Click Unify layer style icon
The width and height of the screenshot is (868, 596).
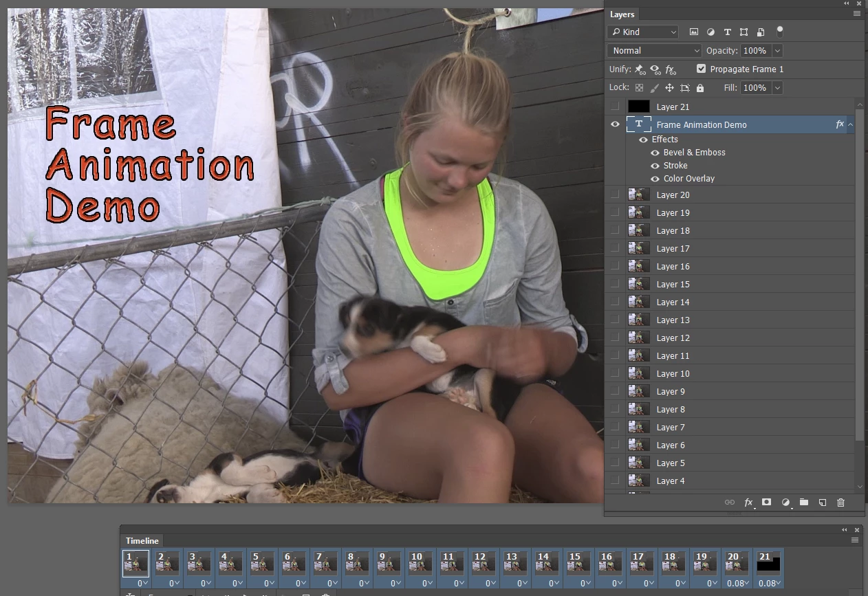tap(670, 69)
